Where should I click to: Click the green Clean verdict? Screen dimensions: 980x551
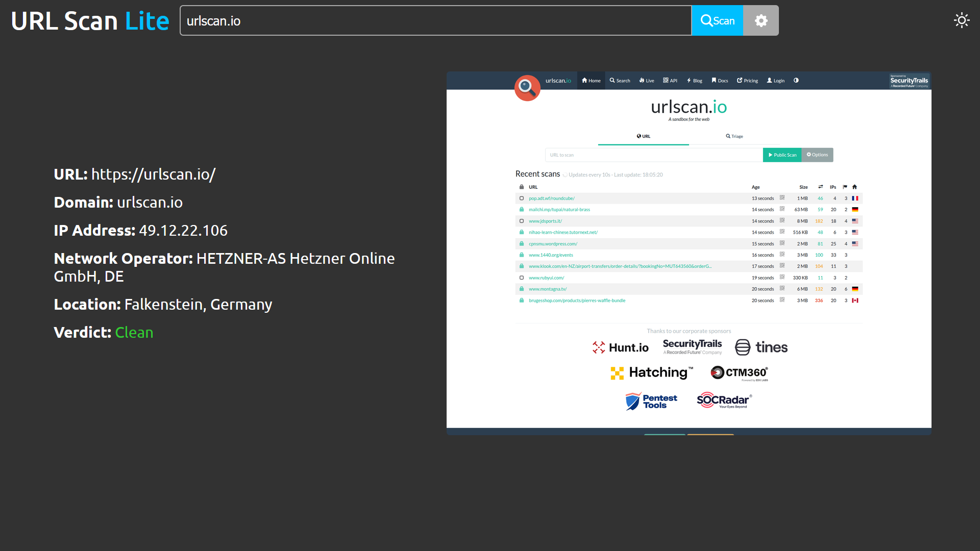tap(134, 332)
